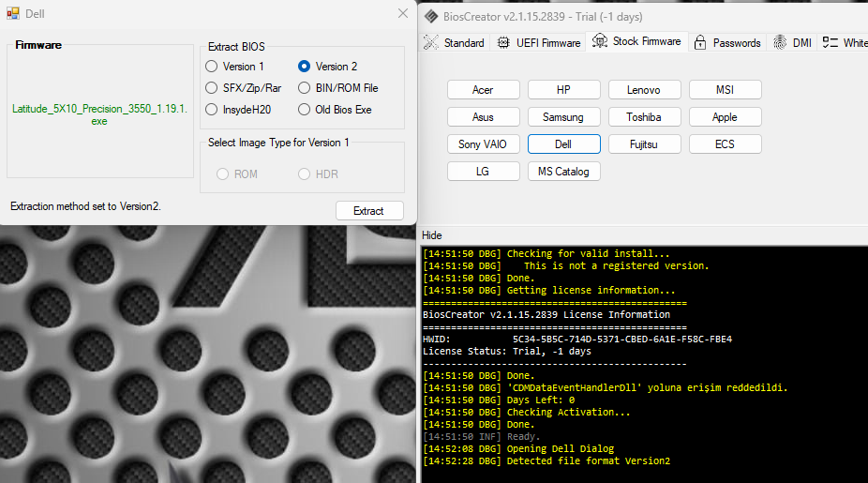
Task: Click the fingerprint icon on DMI tab
Action: coord(780,42)
